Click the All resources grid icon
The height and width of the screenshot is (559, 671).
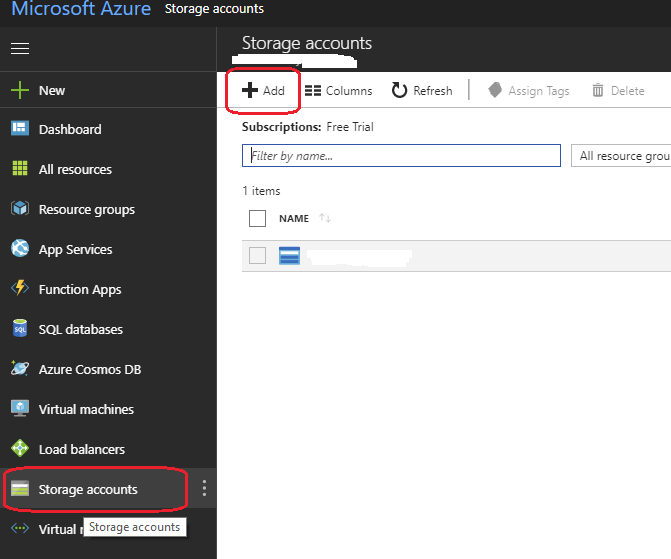point(20,168)
